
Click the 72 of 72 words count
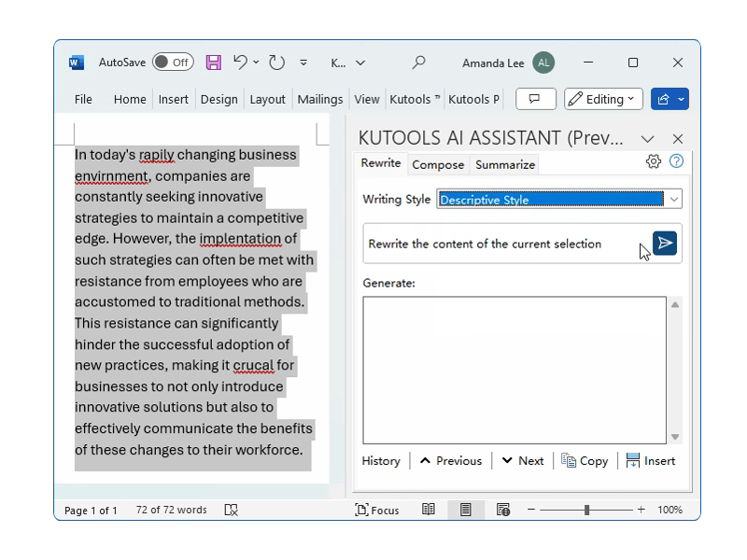[171, 510]
